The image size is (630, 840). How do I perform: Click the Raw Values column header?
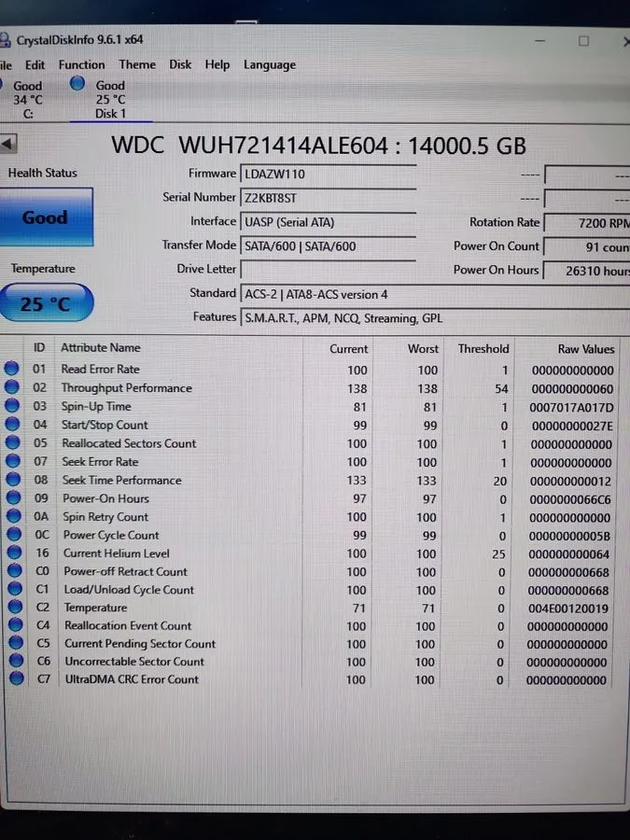click(586, 349)
